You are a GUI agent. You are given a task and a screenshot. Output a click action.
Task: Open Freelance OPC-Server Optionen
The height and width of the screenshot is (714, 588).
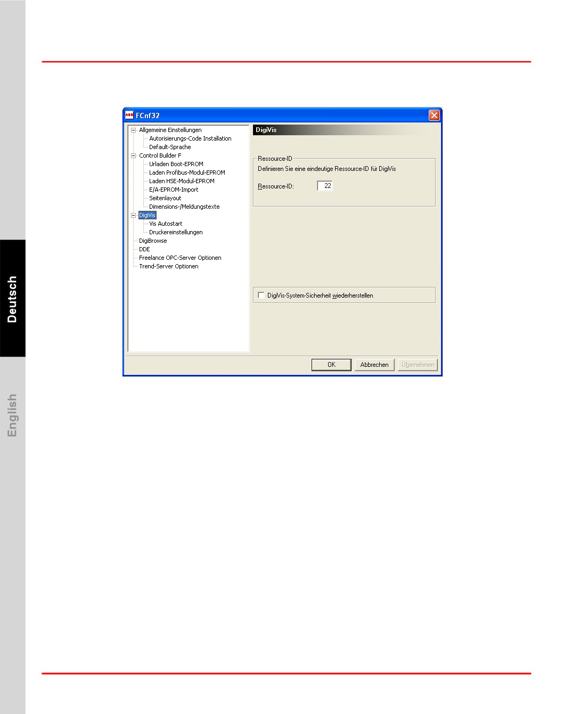pos(180,258)
